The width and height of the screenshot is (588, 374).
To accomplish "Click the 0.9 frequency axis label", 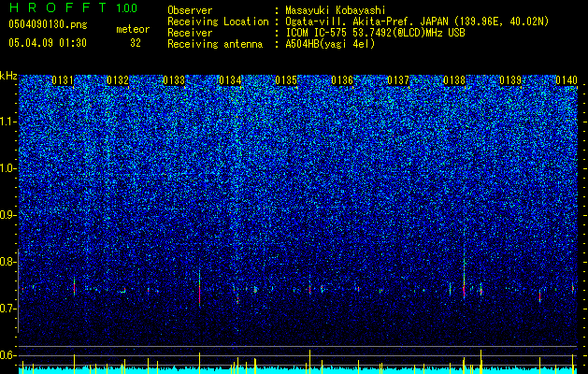I will pos(7,215).
